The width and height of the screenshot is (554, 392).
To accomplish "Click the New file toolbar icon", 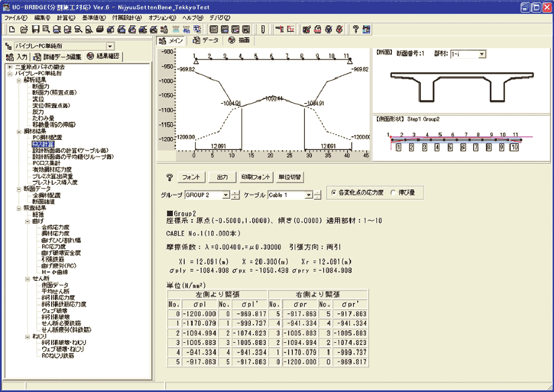I will click(13, 29).
